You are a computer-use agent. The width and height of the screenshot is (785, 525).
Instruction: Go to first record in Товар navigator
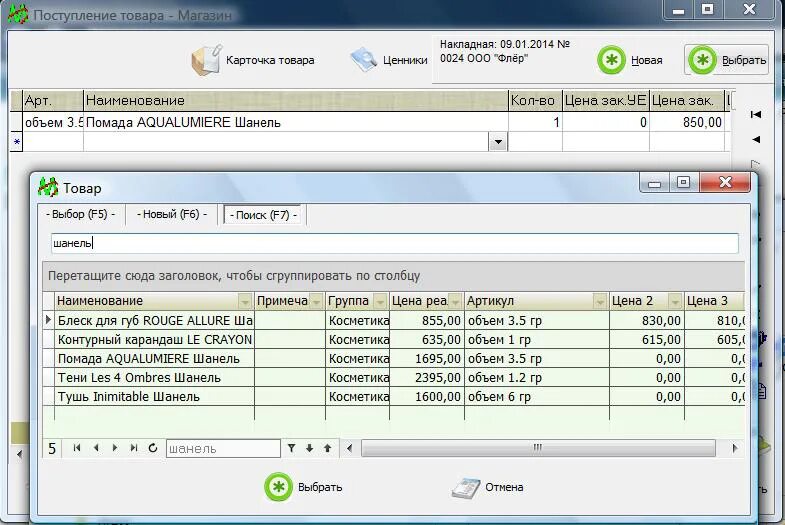pos(77,448)
